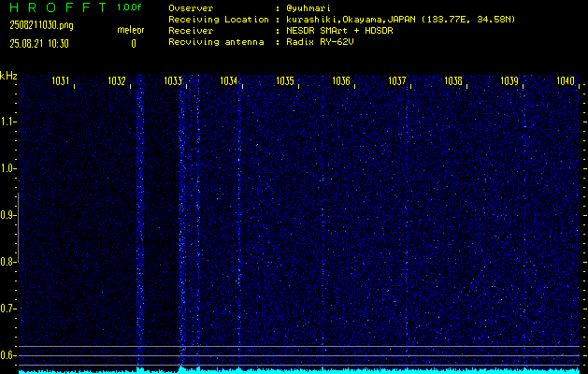Screen dimensions: 588x374
Task: Select the NESDR SMArt + HDSDR value
Action: (339, 31)
